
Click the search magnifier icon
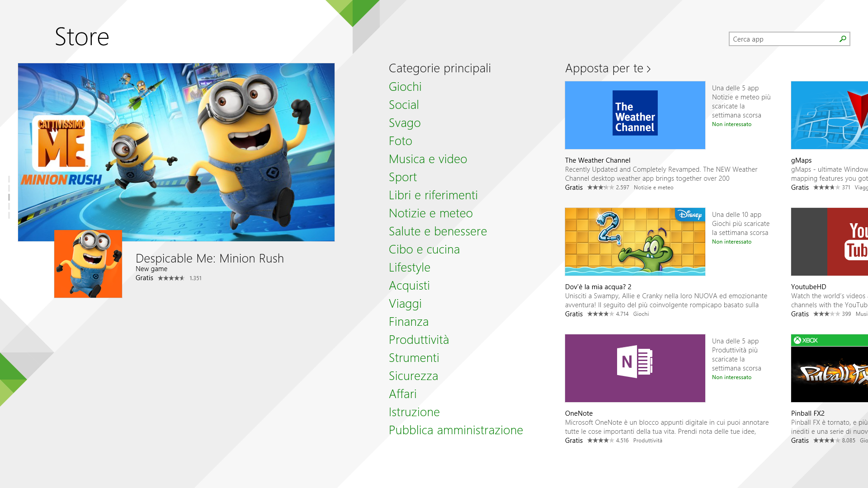click(843, 39)
